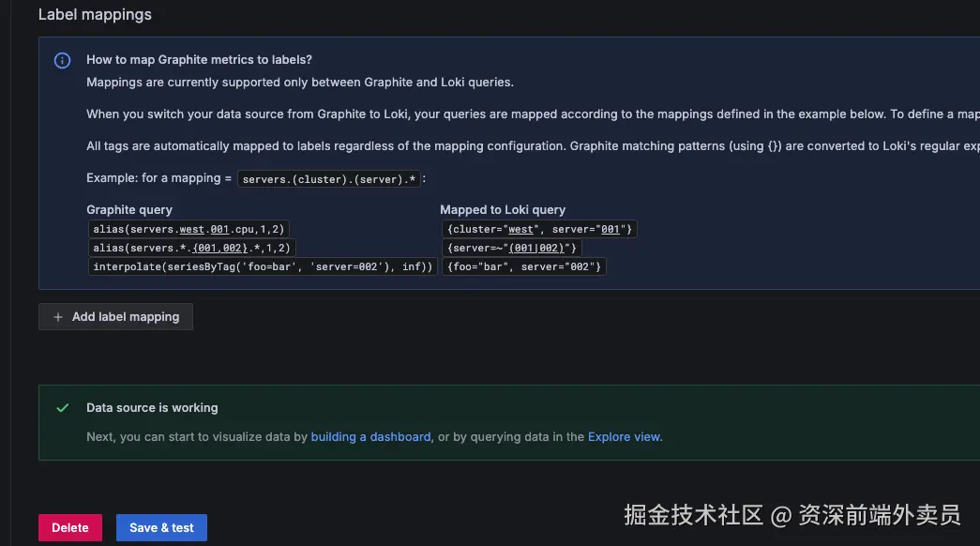Click the alias(servers.*.{001,002}.*,1,2) query
Image resolution: width=980 pixels, height=546 pixels.
192,248
